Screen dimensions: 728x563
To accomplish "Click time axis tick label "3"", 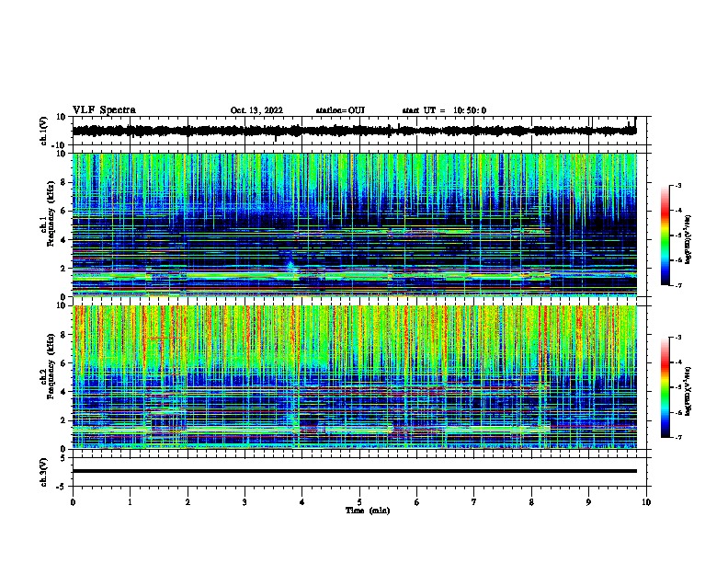I will 245,502.
